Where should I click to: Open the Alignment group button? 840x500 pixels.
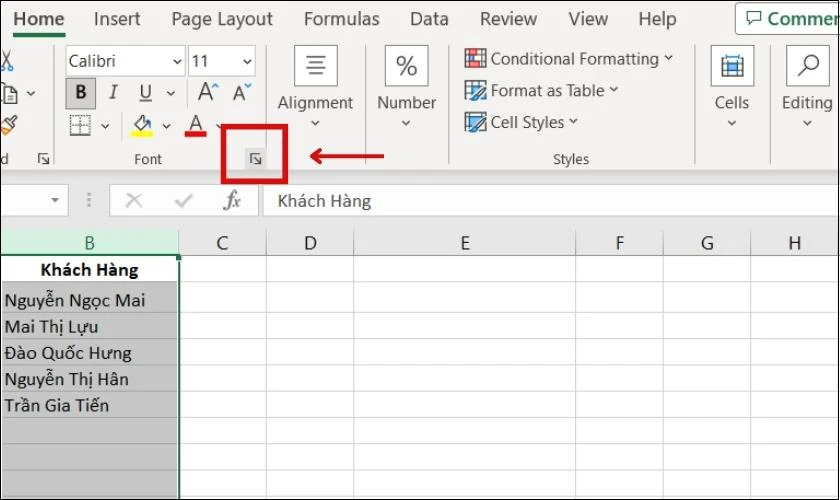coord(316,88)
